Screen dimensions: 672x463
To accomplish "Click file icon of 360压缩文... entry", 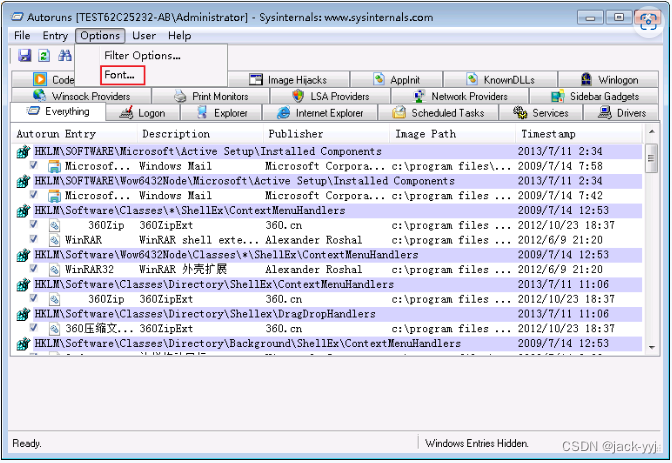I will [x=54, y=329].
